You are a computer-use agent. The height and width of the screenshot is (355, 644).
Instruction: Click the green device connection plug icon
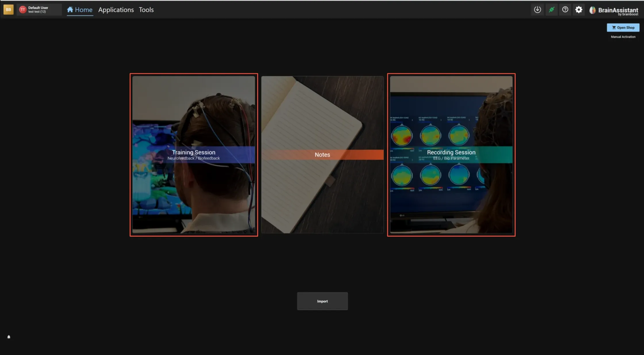pos(551,10)
